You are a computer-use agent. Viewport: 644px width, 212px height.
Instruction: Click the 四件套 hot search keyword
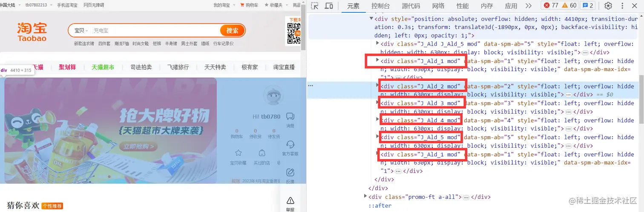[104, 43]
